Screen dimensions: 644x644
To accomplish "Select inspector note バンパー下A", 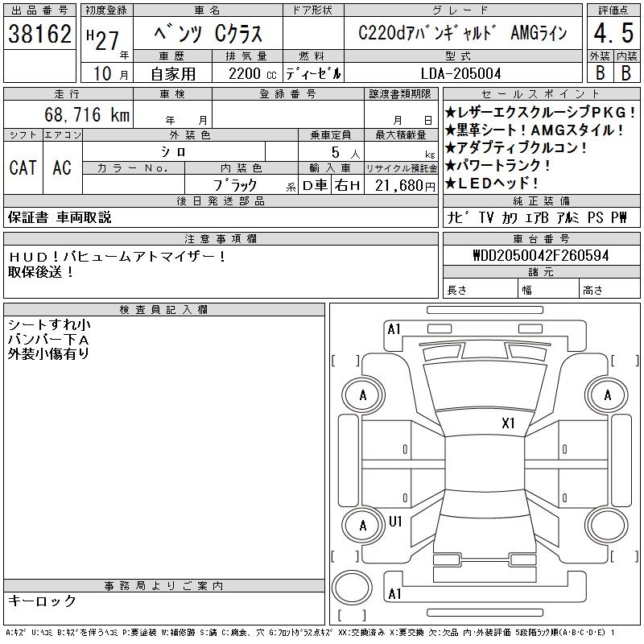I will coord(48,339).
